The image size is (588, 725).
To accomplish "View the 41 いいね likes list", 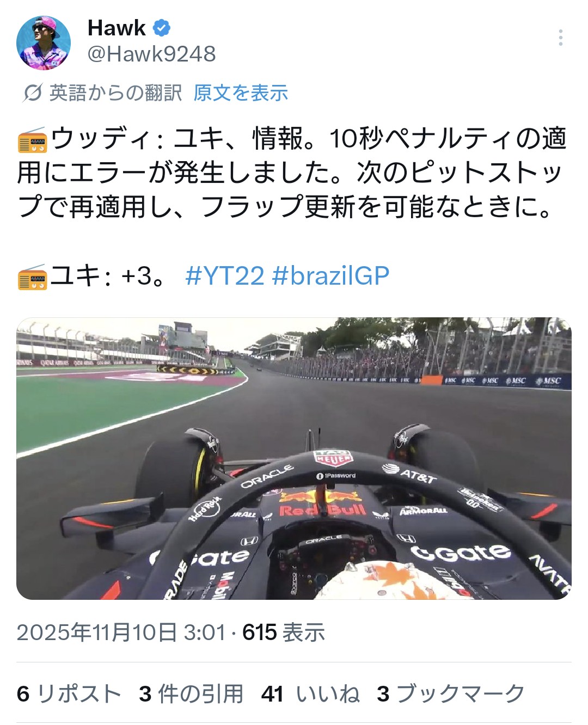I will pos(310,694).
